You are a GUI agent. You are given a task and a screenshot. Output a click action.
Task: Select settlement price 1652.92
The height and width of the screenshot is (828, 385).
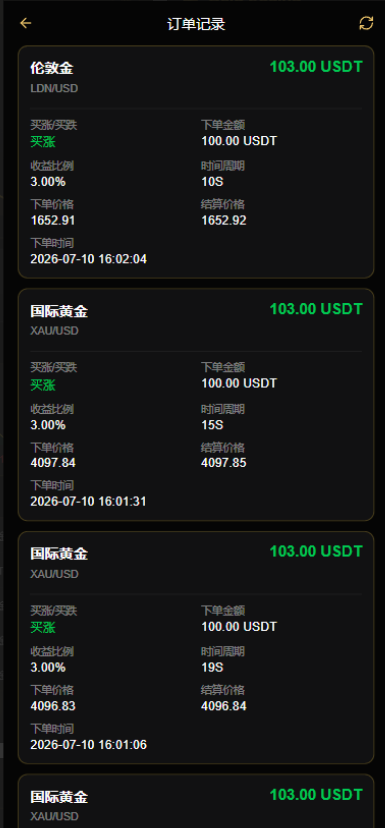[224, 220]
